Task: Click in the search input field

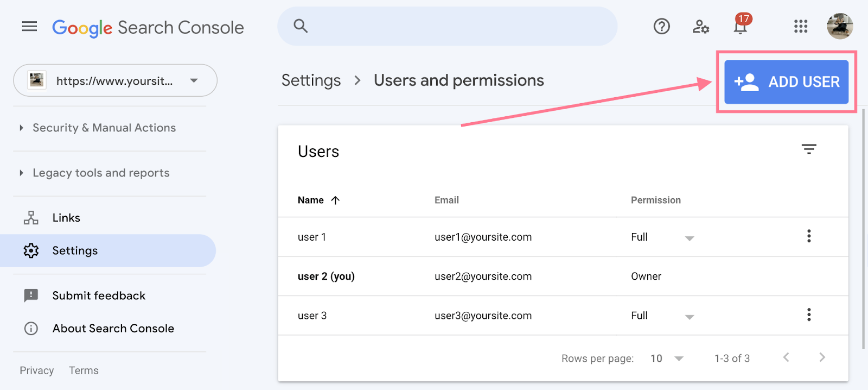Action: 456,27
